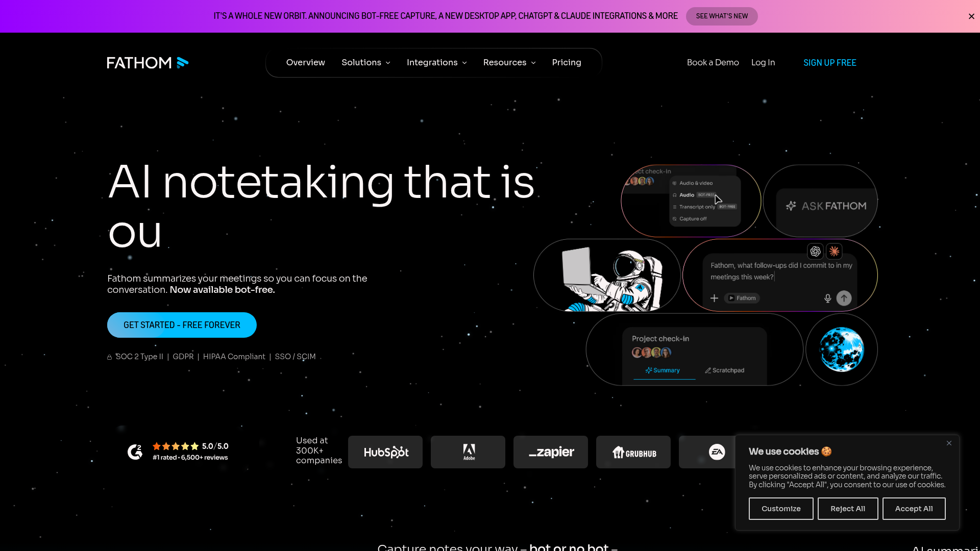Select the Audio bot-free capture option
The image size is (980, 551).
(694, 195)
